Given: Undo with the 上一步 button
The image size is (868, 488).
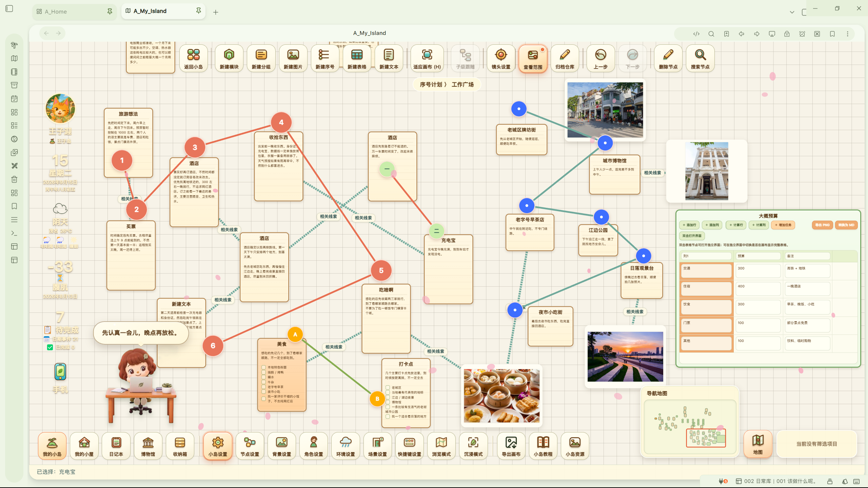Looking at the screenshot, I should point(600,58).
